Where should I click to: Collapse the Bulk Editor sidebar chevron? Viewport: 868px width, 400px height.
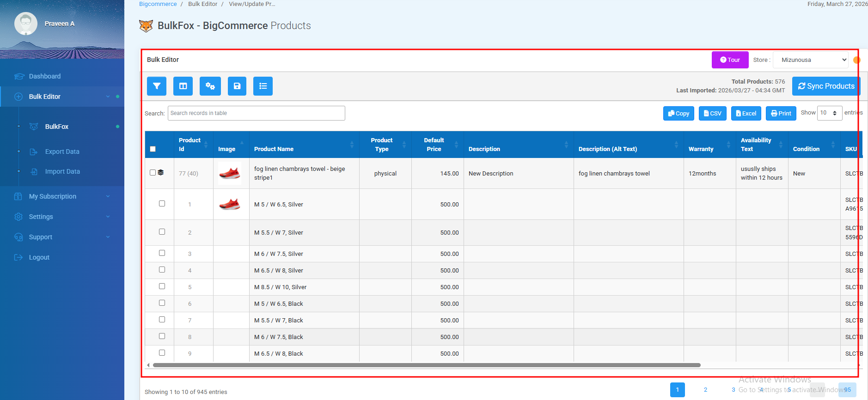[108, 97]
